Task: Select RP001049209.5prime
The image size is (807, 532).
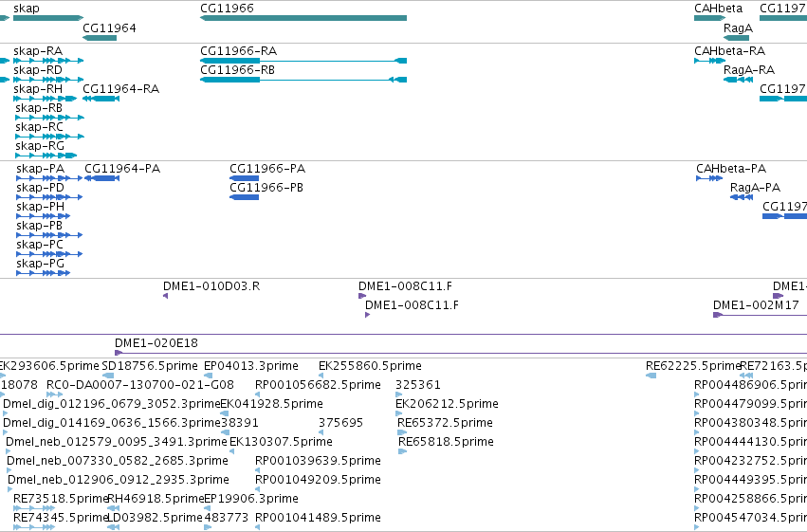Action: tap(258, 489)
